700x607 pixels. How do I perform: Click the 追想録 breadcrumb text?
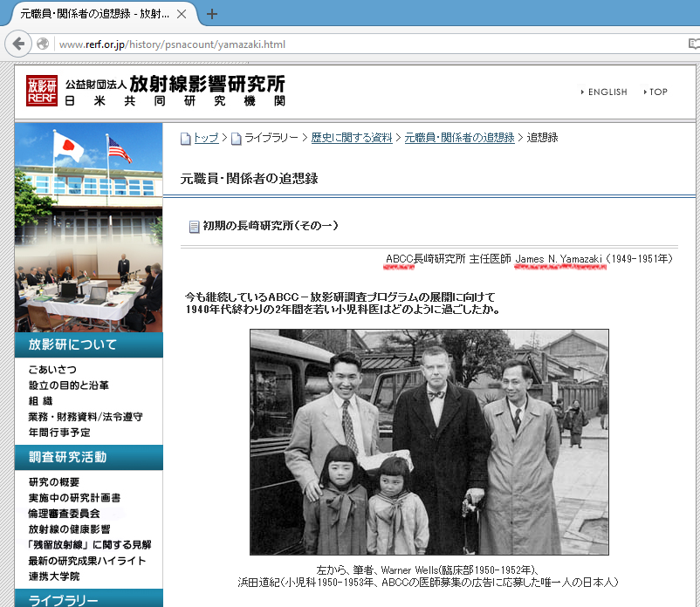coord(542,138)
